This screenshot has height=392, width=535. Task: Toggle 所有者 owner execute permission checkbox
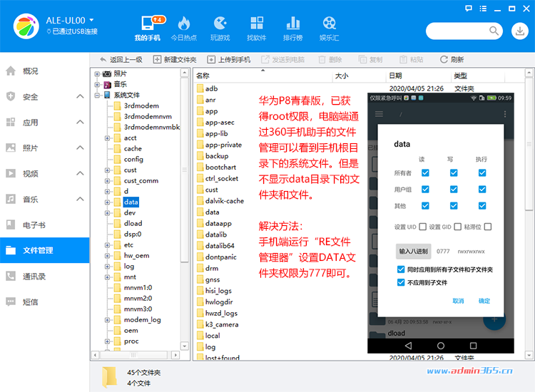pyautogui.click(x=482, y=172)
